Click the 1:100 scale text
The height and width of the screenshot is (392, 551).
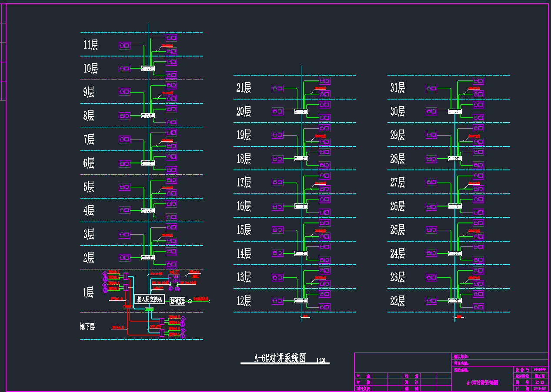(321, 360)
